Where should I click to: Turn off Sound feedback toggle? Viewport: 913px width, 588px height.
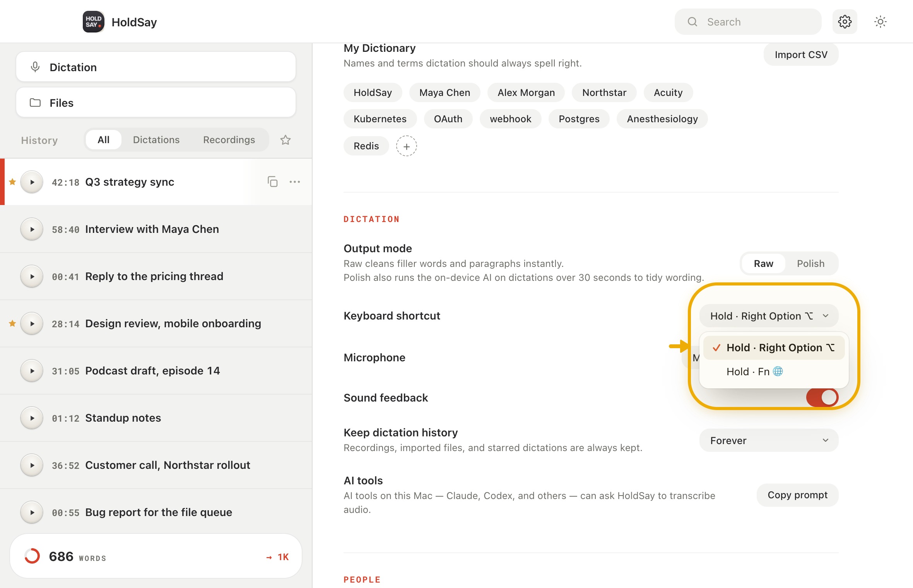point(822,397)
